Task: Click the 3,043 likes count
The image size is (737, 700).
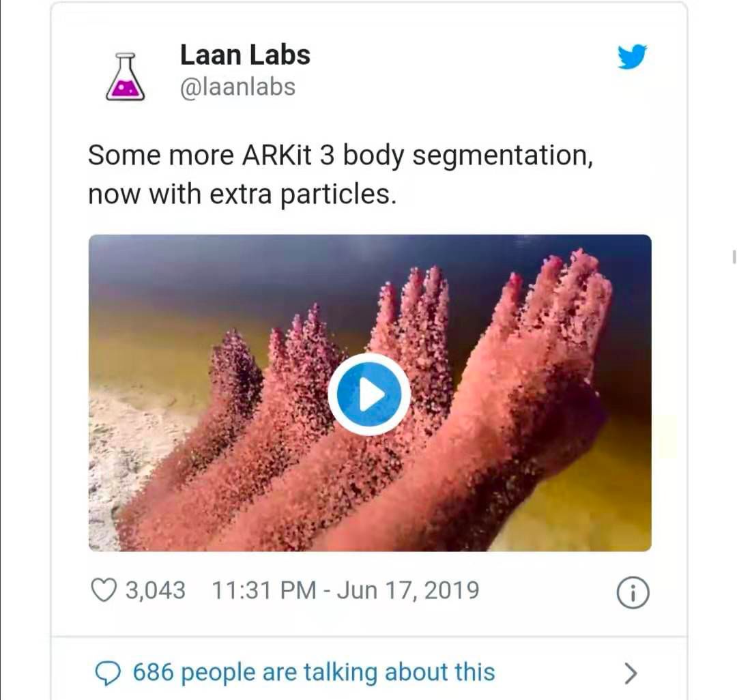Action: coord(156,591)
